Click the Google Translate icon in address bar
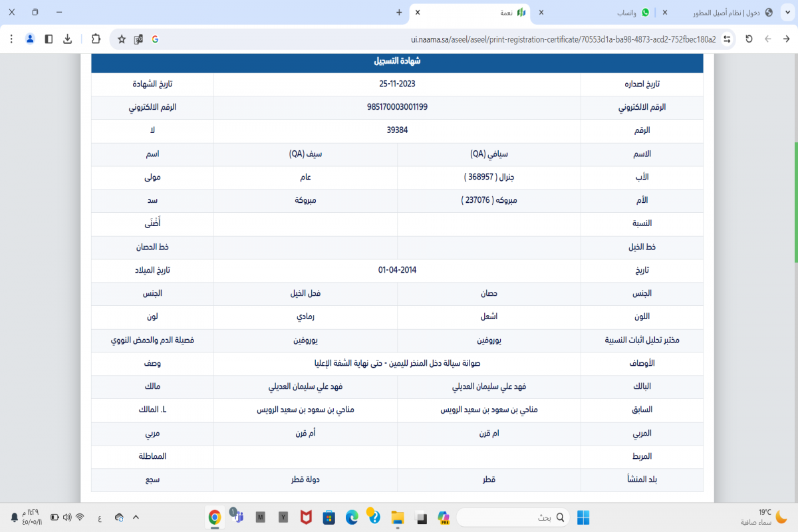 click(x=138, y=39)
